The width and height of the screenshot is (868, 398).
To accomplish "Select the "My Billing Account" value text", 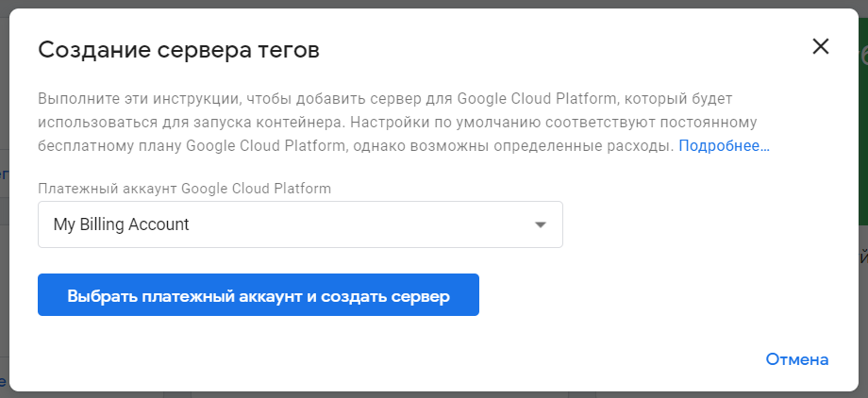I will pyautogui.click(x=122, y=224).
